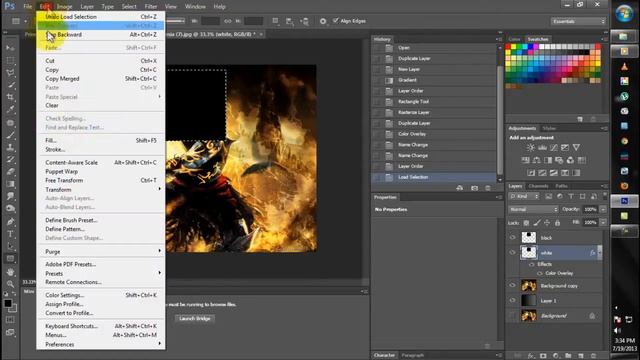The image size is (640, 360).
Task: Click Lock all padlock icon in Layers panel
Action: click(x=558, y=222)
